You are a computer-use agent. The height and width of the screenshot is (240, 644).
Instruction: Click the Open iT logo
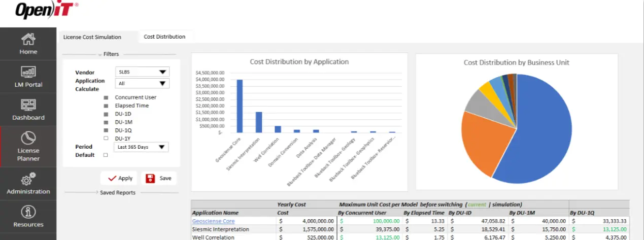pos(47,10)
